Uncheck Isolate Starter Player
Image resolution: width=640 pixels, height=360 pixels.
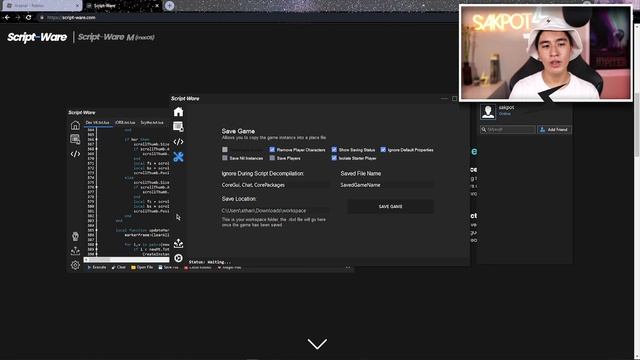pos(334,158)
